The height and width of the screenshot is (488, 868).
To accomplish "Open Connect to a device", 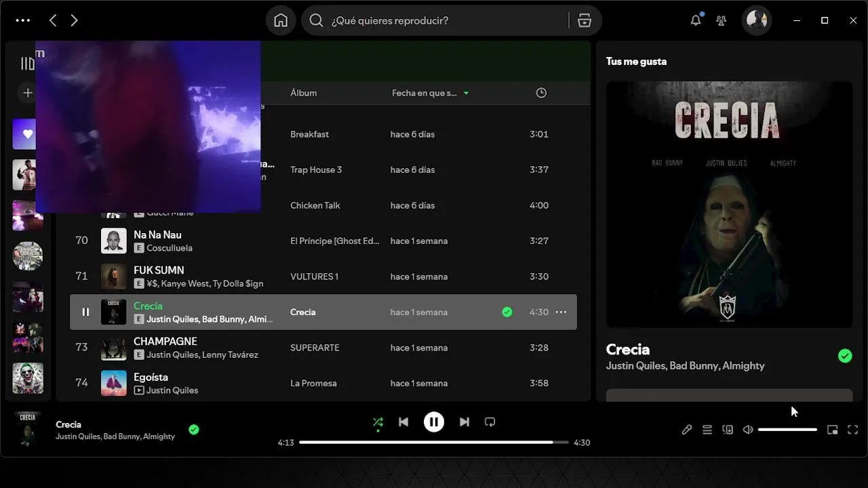I will (728, 430).
